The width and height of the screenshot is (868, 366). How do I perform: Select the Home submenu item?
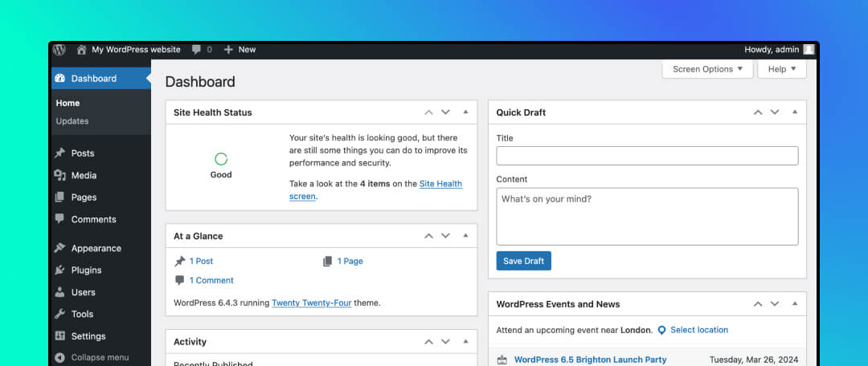point(68,103)
